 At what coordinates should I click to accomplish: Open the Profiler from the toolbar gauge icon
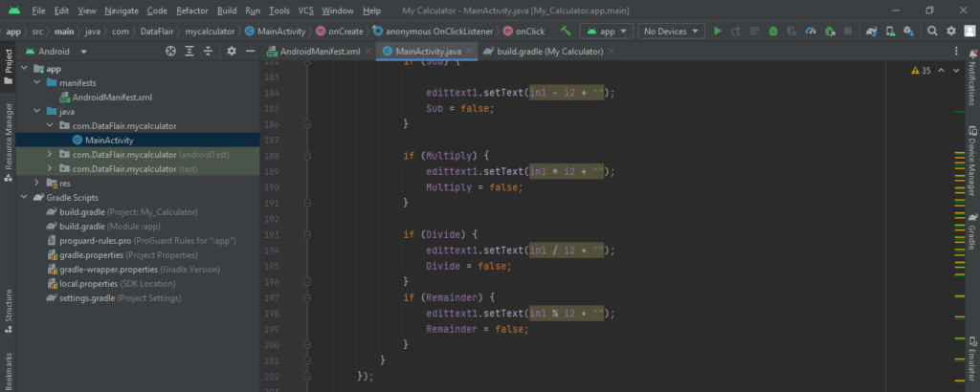tap(811, 31)
